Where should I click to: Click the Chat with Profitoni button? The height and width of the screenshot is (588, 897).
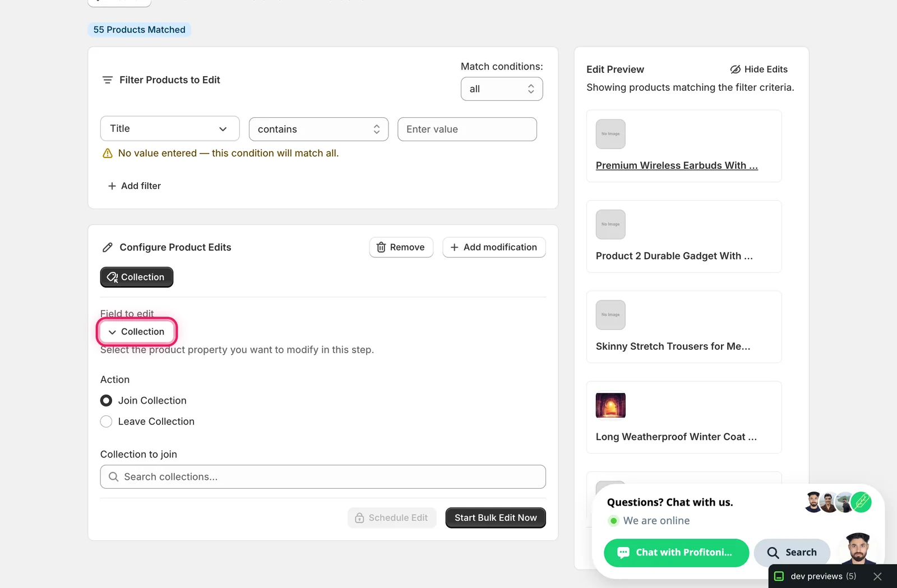[677, 553]
